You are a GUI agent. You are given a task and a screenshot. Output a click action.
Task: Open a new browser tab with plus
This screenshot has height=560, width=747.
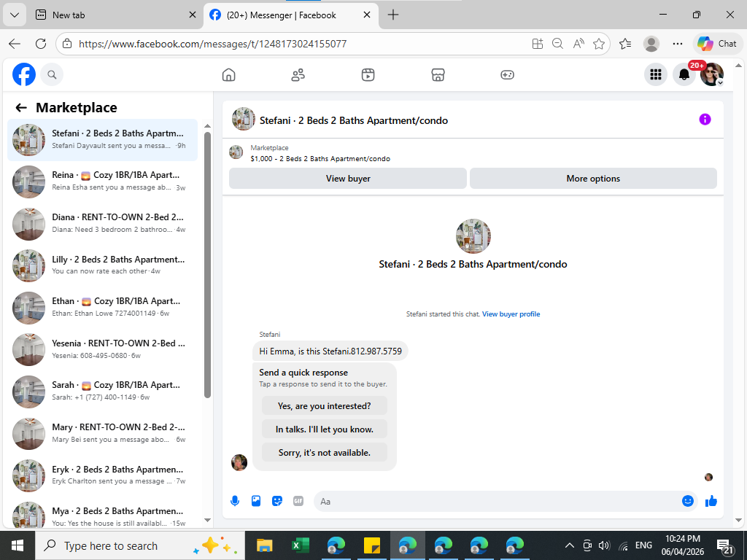coord(393,15)
